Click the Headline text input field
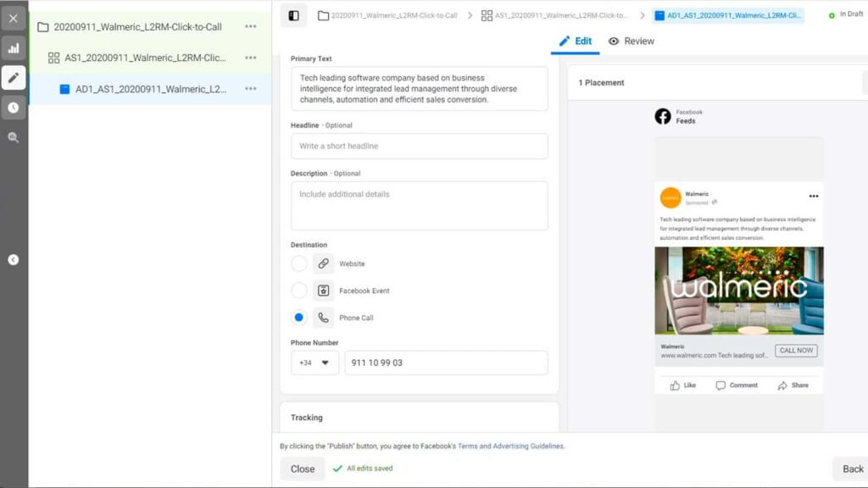868x488 pixels. click(419, 146)
